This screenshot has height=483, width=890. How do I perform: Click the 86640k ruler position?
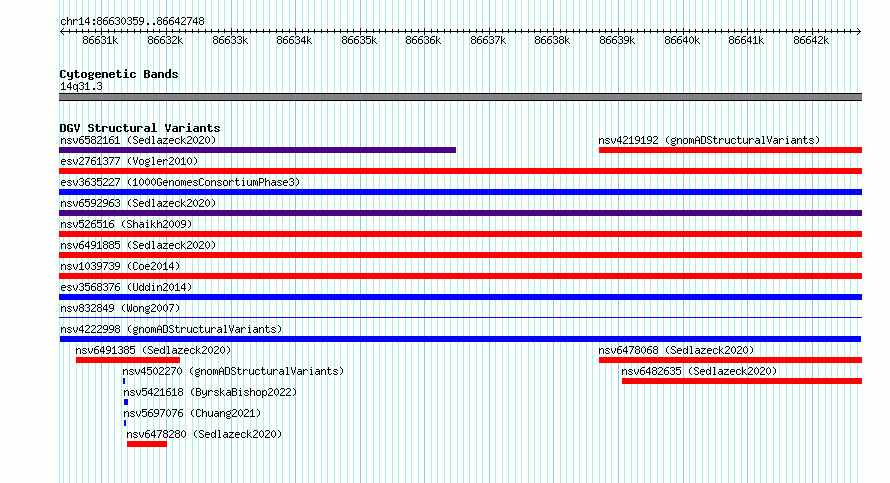click(682, 41)
